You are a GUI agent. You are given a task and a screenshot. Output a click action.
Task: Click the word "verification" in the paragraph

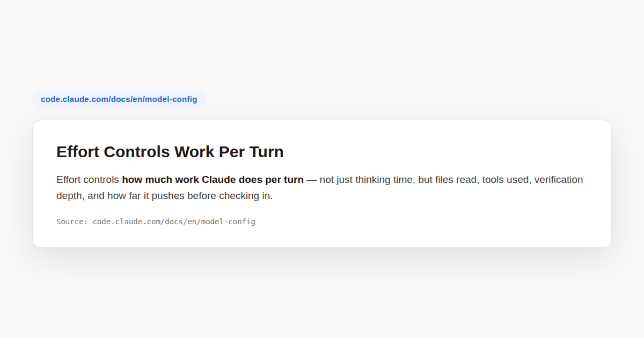(x=559, y=180)
